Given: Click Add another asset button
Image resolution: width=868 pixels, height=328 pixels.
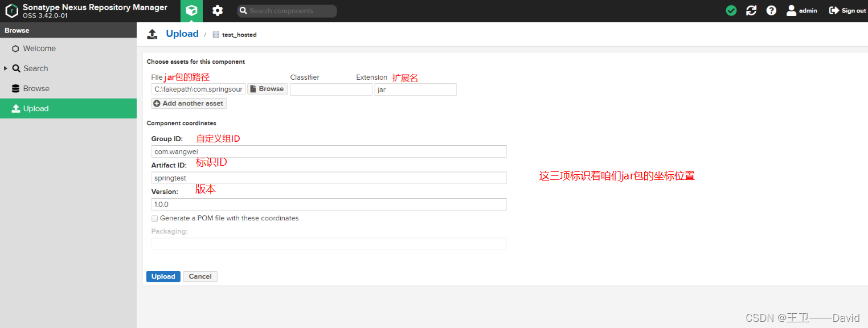Looking at the screenshot, I should point(189,104).
